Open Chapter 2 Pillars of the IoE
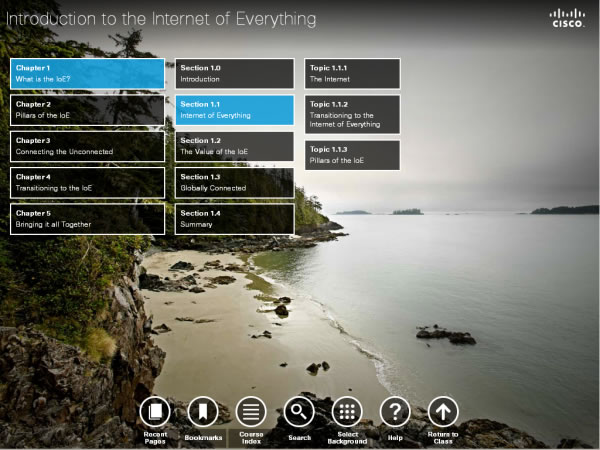This screenshot has height=450, width=600. pos(87,110)
